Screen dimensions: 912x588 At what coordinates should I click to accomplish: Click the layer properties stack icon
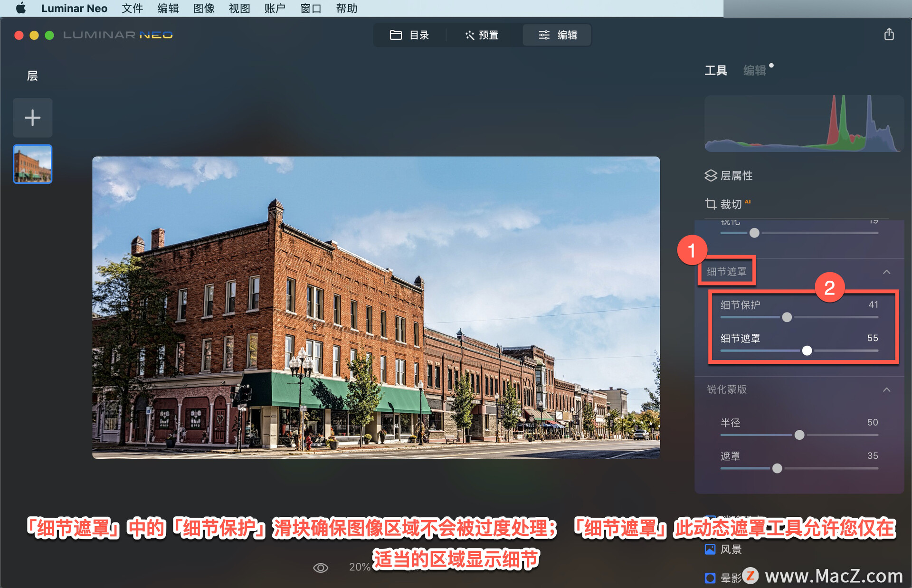click(711, 176)
